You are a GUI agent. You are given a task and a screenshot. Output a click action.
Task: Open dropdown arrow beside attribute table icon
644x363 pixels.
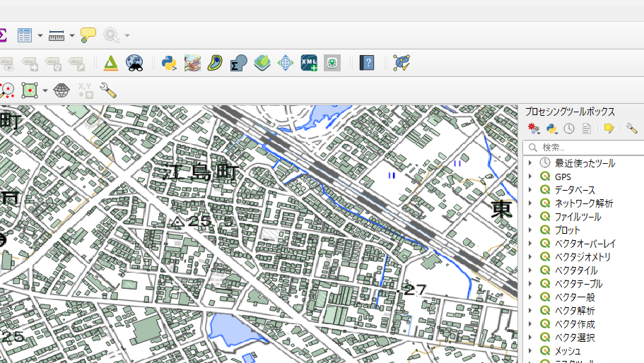pos(40,35)
